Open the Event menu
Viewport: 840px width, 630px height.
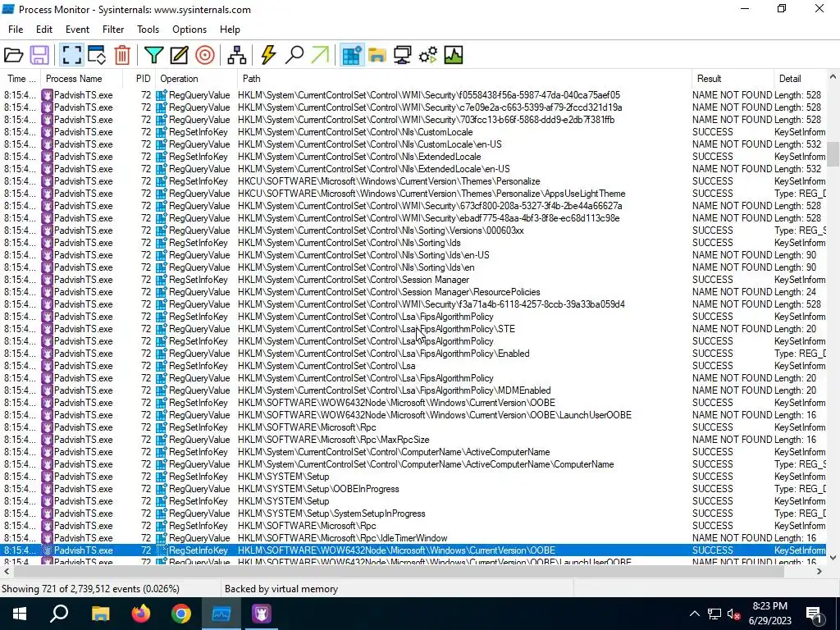[77, 30]
